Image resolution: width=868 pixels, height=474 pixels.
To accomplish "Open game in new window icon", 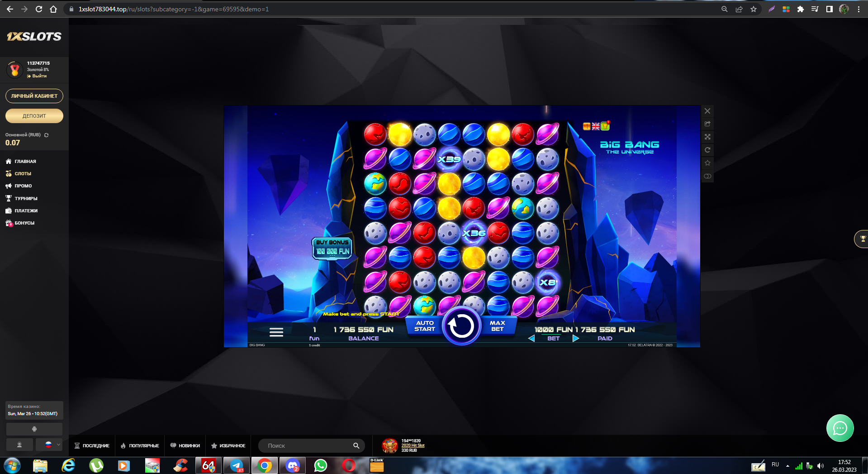I will (707, 124).
